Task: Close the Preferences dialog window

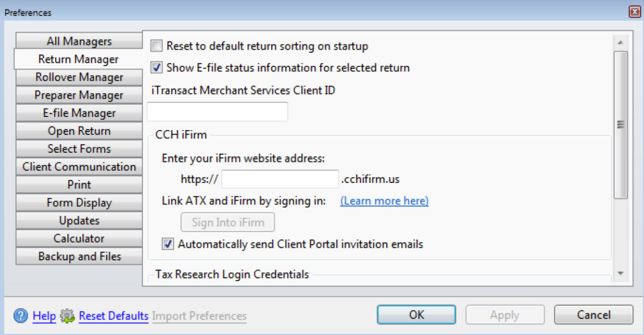Action: [634, 12]
